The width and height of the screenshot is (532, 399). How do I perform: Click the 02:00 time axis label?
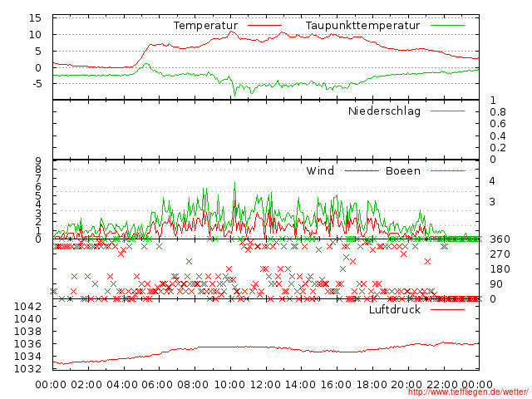pos(86,385)
